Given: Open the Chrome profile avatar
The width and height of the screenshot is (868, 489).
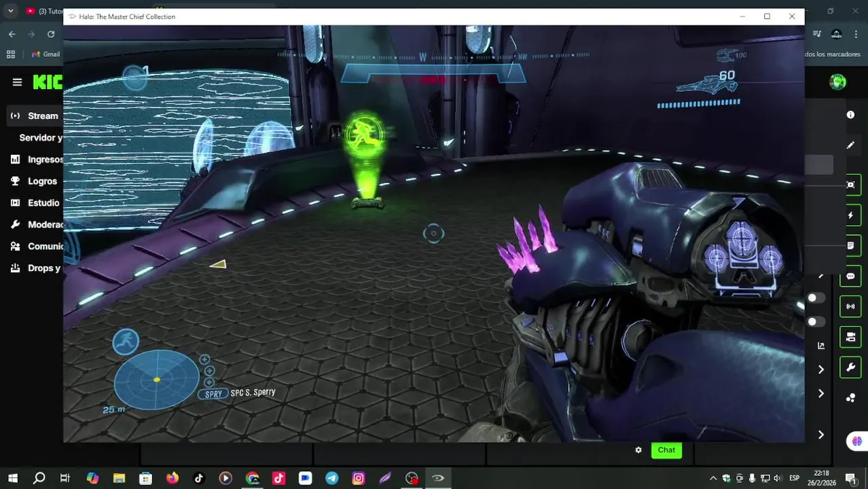Looking at the screenshot, I should pyautogui.click(x=837, y=34).
